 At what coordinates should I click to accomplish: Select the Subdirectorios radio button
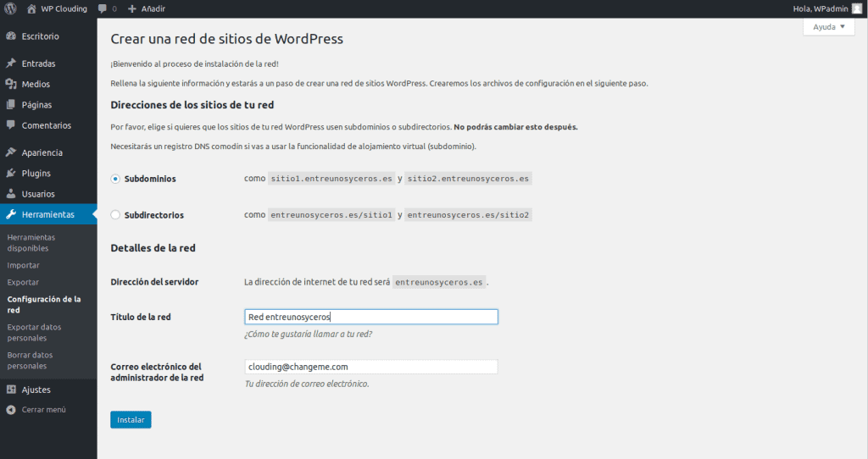point(115,215)
